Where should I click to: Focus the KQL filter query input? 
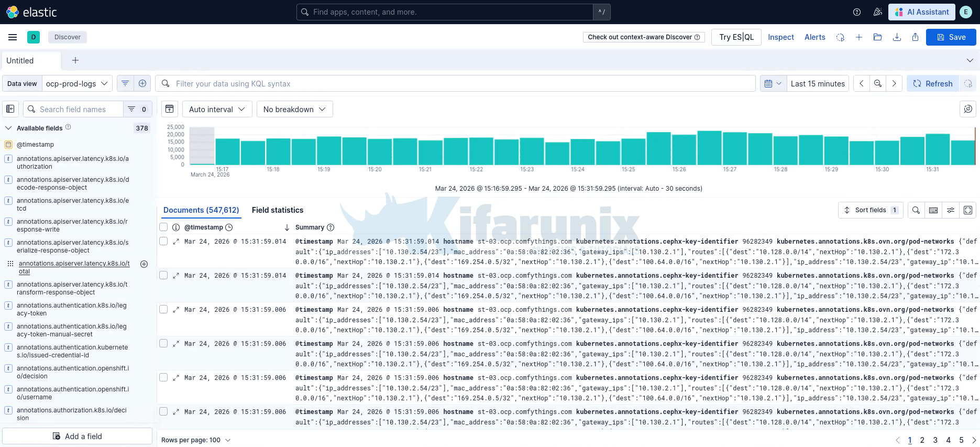(456, 83)
